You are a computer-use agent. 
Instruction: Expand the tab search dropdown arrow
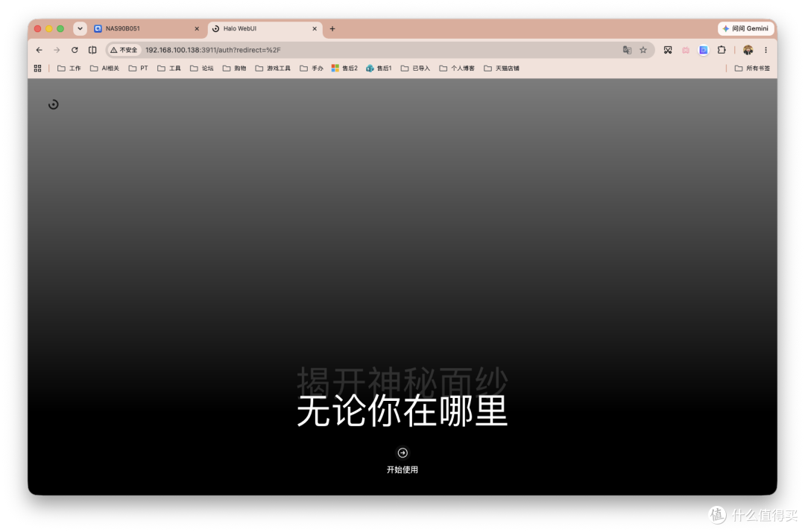pyautogui.click(x=80, y=29)
